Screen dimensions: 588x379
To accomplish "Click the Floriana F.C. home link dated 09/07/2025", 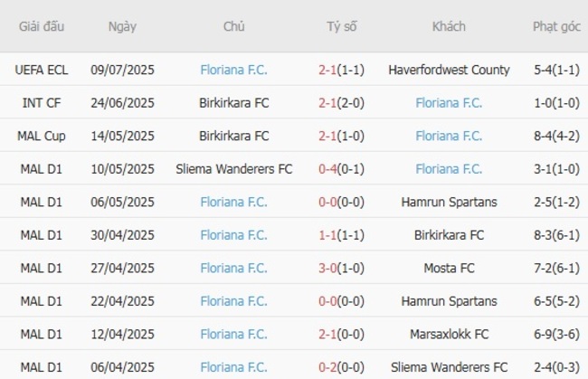I will click(x=234, y=70).
